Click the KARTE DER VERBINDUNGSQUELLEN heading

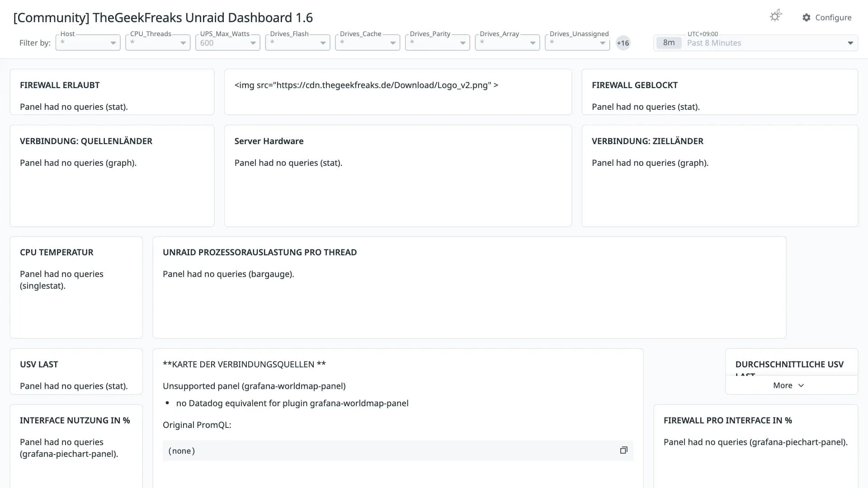tap(244, 364)
